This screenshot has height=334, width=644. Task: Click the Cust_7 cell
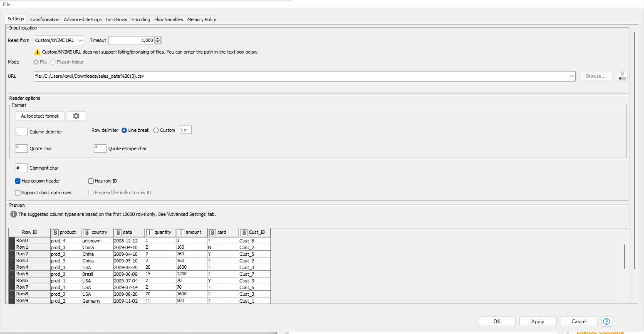[x=255, y=274]
